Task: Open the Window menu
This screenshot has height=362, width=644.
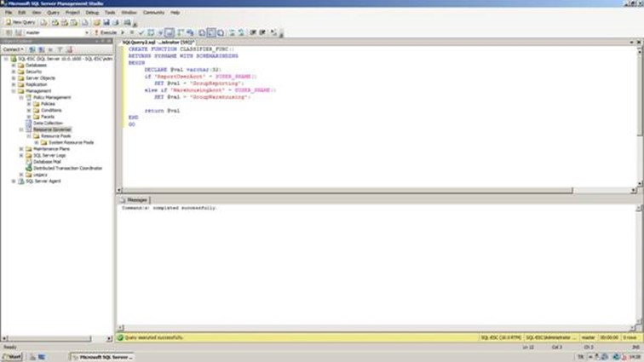Action: (x=129, y=12)
